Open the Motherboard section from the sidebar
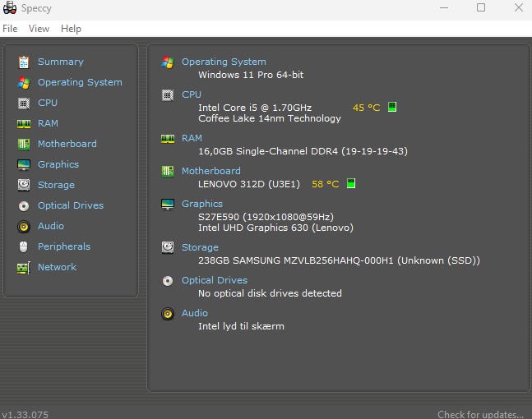This screenshot has width=532, height=419. click(67, 144)
